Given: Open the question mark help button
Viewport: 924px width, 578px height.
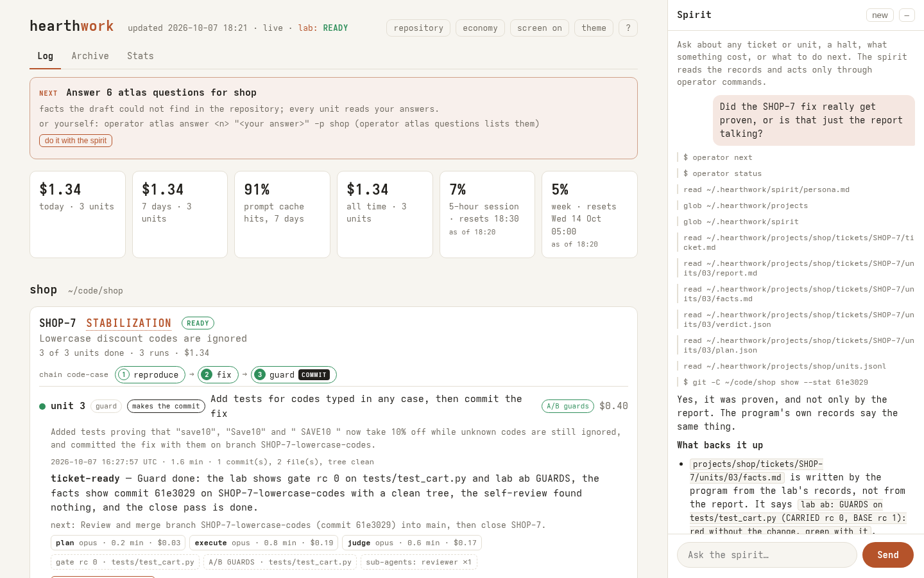Looking at the screenshot, I should [x=628, y=28].
